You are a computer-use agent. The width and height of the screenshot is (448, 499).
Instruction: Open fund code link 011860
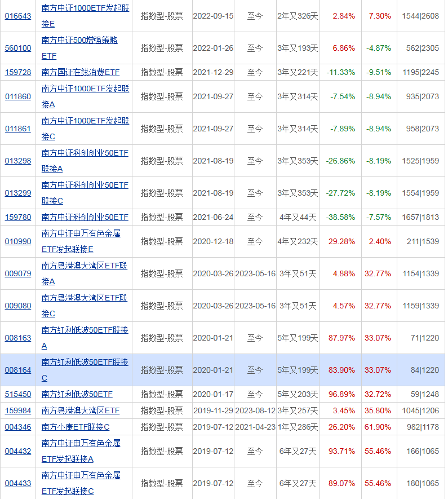pos(18,96)
